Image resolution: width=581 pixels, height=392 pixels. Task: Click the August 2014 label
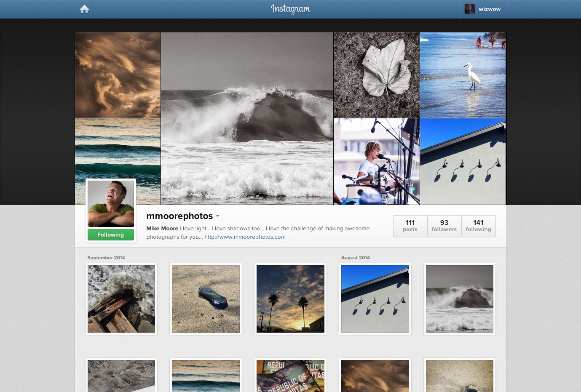point(356,258)
